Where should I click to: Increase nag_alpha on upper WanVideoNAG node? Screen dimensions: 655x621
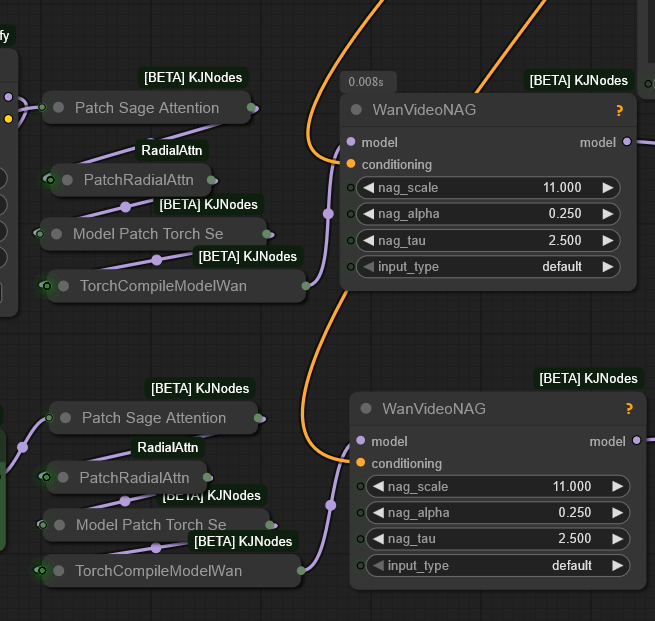(x=608, y=214)
